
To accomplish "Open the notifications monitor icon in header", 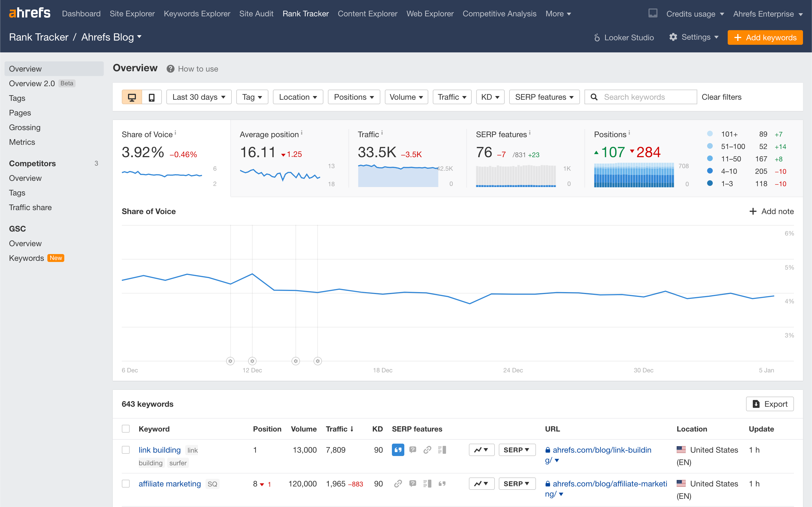I will 653,14.
